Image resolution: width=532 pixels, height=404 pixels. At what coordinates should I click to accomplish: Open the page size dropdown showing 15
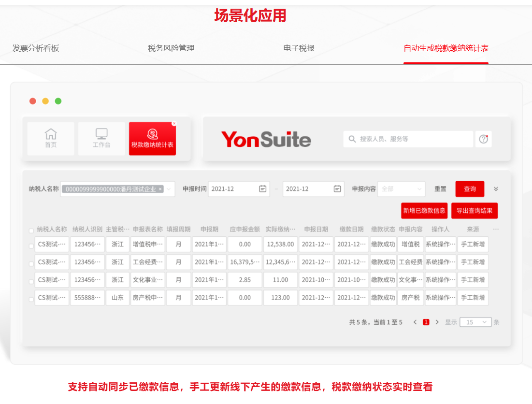[475, 322]
